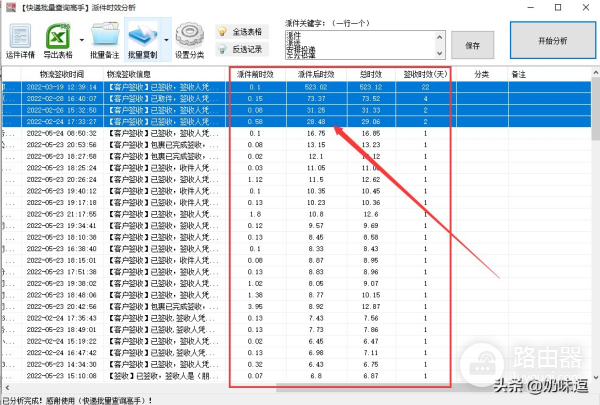This screenshot has height=405, width=600.
Task: Click the 开始分析 start analysis button
Action: click(553, 41)
